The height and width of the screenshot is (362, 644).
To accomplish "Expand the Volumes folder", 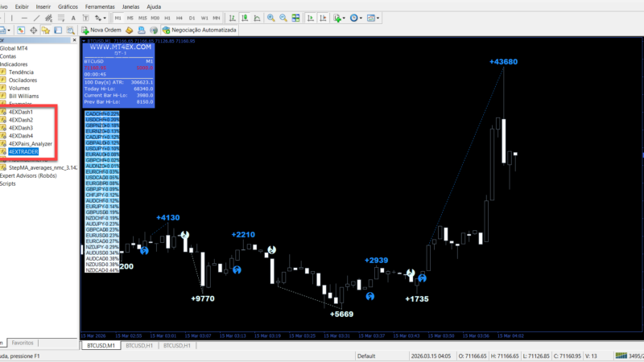I will tap(19, 88).
